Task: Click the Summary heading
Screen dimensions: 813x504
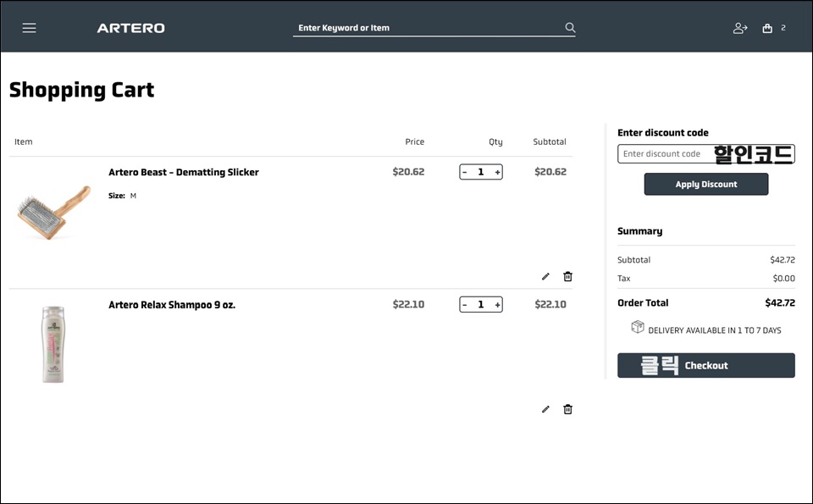Action: (x=640, y=231)
